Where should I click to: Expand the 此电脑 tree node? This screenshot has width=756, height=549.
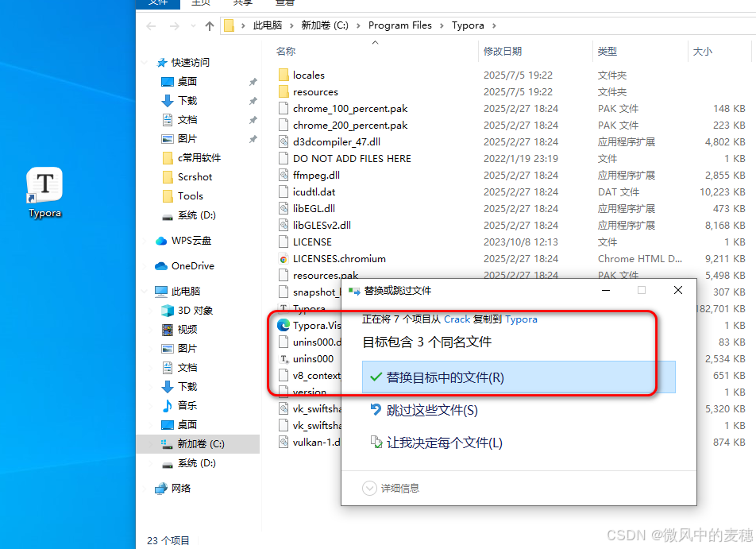click(145, 291)
